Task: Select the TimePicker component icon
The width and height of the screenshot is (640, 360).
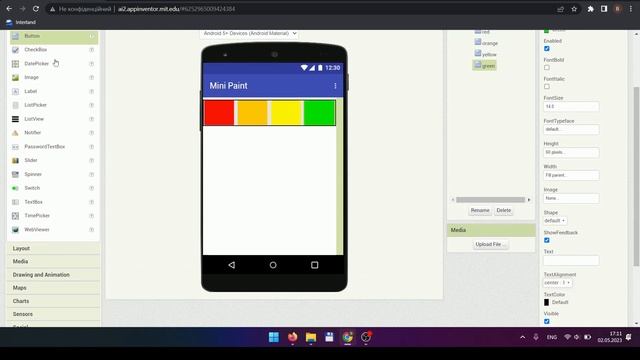Action: pos(16,216)
